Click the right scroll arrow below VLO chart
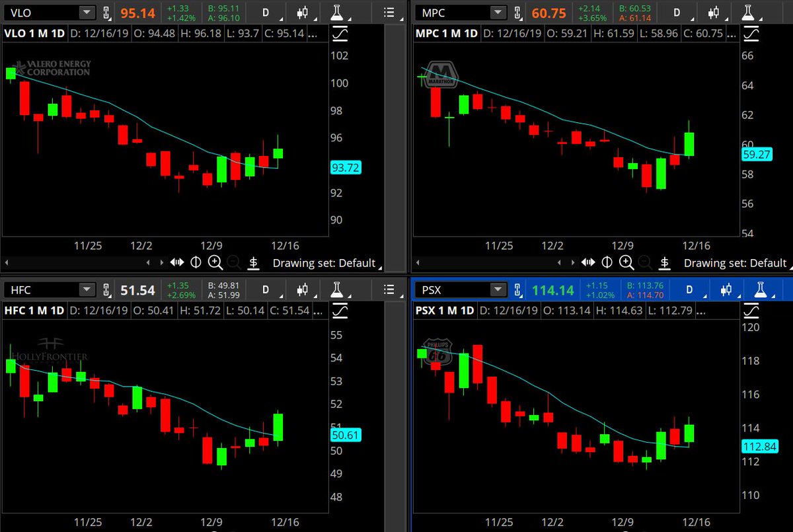 click(162, 262)
